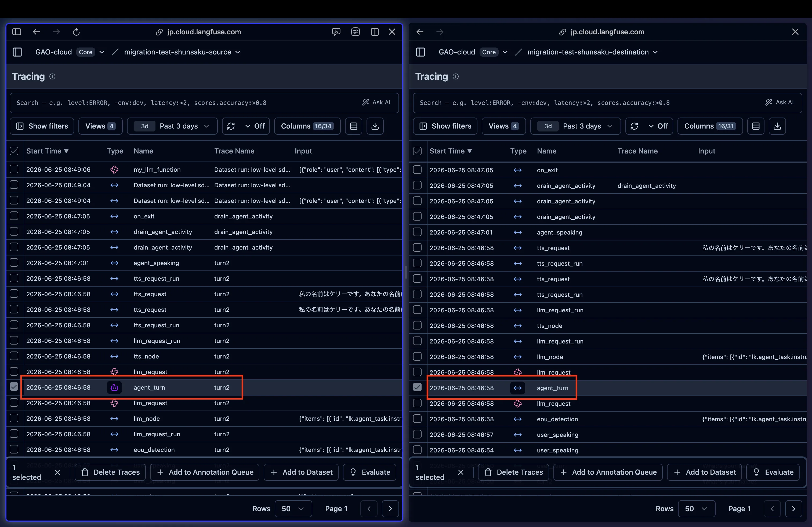Change row height in destination window
This screenshot has height=527, width=812.
[756, 126]
